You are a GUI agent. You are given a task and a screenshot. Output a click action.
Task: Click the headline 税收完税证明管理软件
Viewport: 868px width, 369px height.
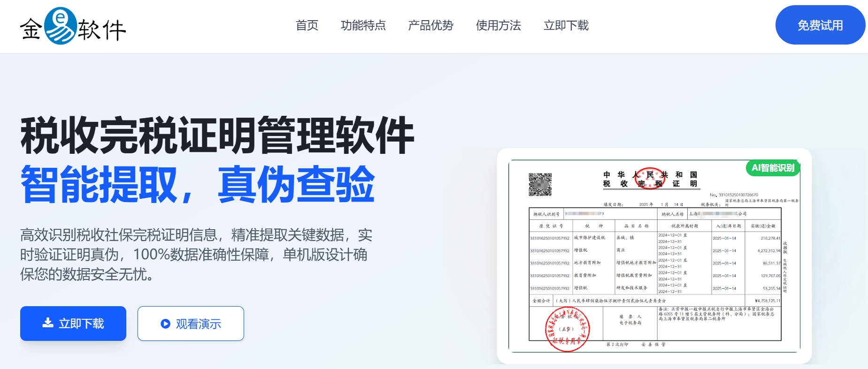click(217, 136)
